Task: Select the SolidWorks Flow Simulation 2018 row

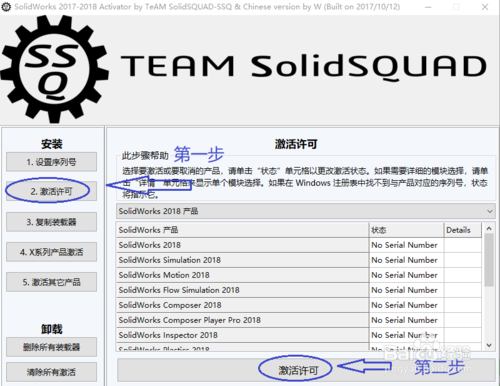Action: (299, 290)
